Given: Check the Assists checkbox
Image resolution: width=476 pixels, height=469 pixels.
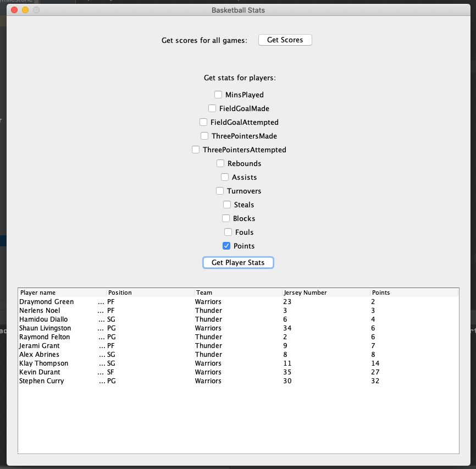Looking at the screenshot, I should coord(225,177).
